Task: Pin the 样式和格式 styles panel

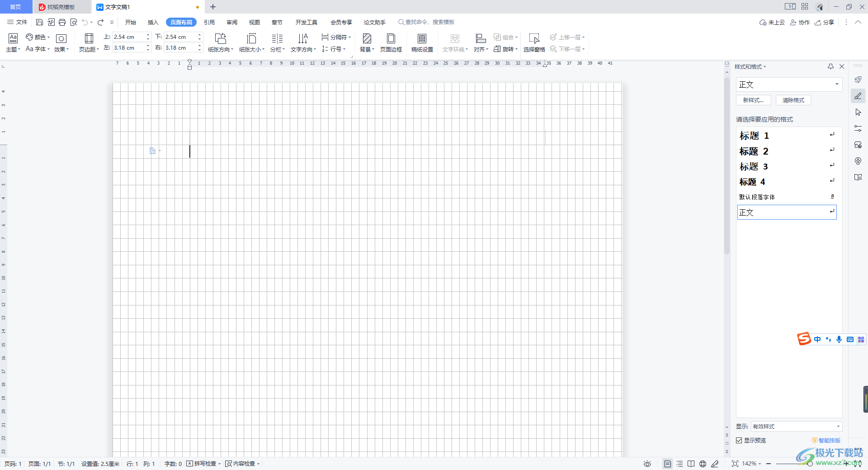Action: [830, 66]
